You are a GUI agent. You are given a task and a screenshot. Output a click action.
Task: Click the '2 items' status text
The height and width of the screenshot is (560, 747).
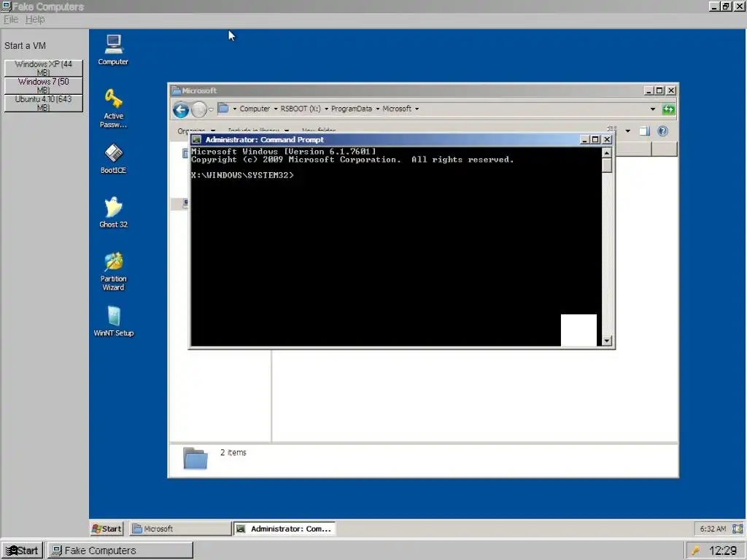(x=233, y=452)
